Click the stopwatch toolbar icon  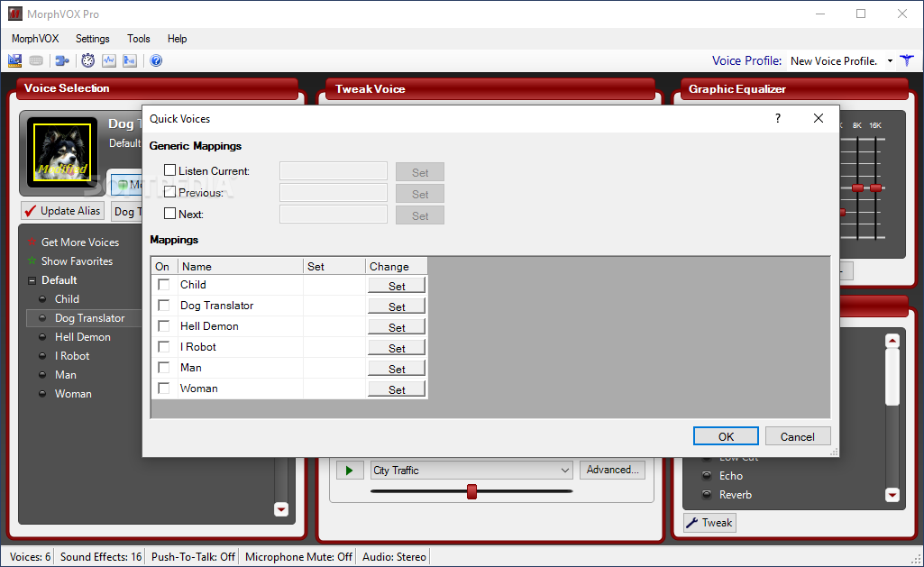click(87, 60)
